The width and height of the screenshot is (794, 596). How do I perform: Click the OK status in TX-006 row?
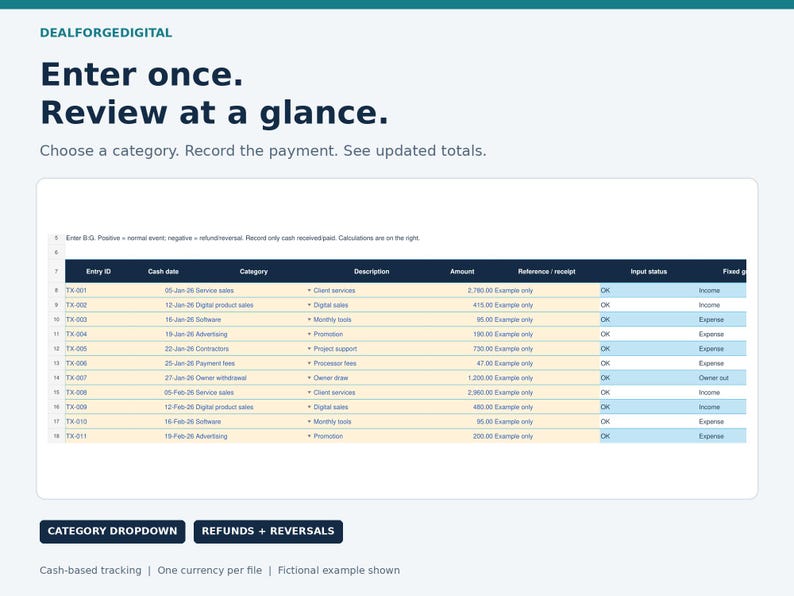pos(605,364)
